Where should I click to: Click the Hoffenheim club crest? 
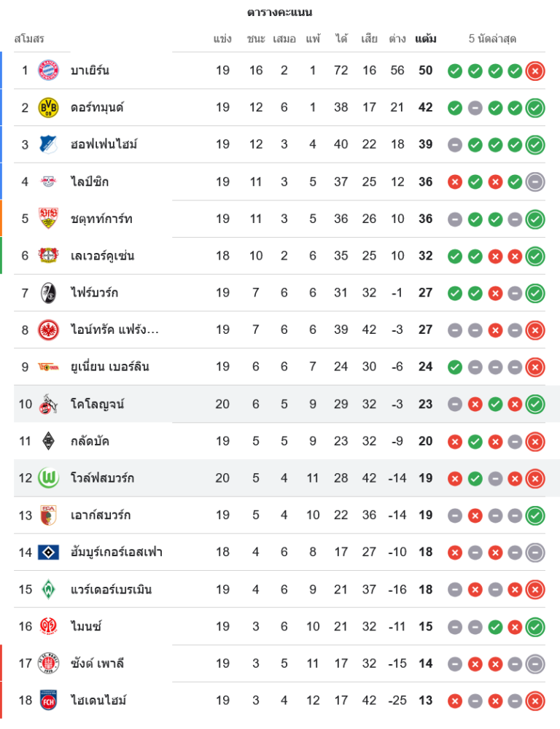tap(49, 144)
